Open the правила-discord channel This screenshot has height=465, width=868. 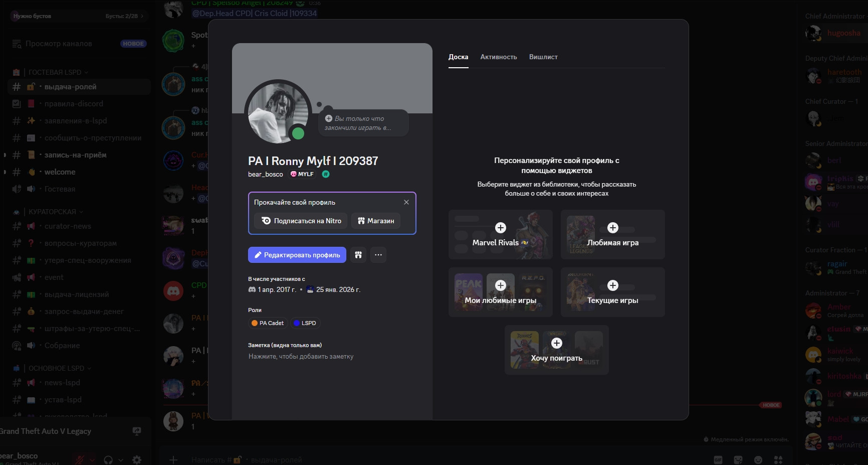(x=79, y=104)
